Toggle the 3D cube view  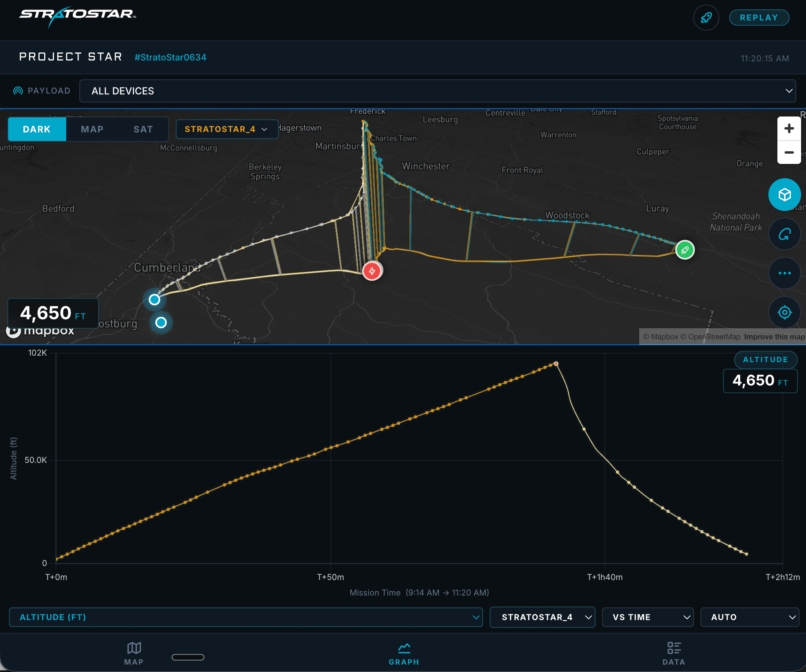(784, 195)
